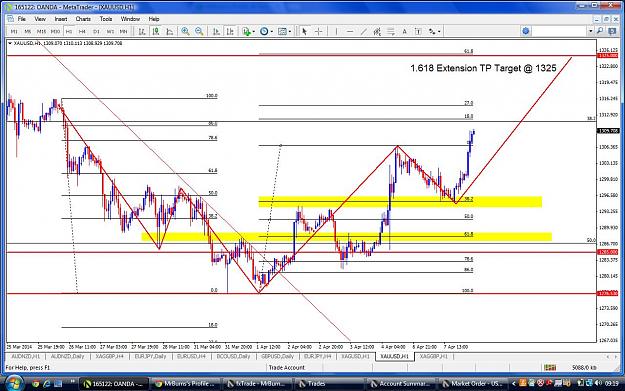The image size is (625, 391).
Task: Switch to the AUDNZD,Daily chart tab
Action: (x=67, y=356)
